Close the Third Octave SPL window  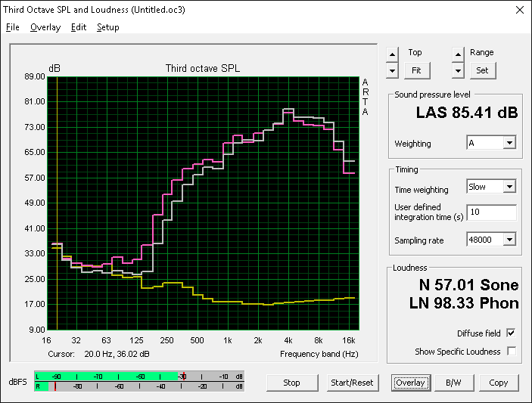(x=519, y=10)
